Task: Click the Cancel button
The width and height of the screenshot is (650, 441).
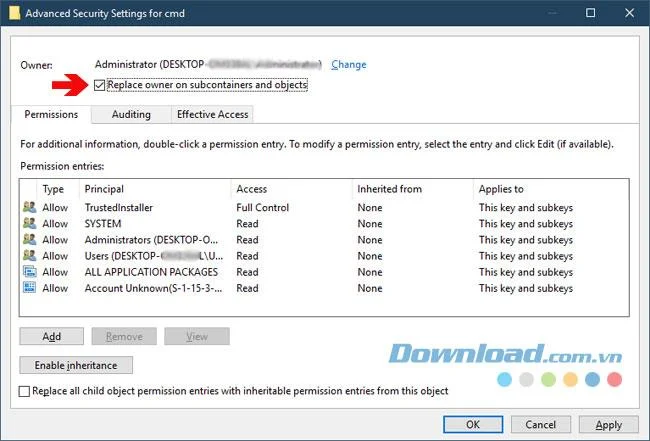Action: (541, 424)
